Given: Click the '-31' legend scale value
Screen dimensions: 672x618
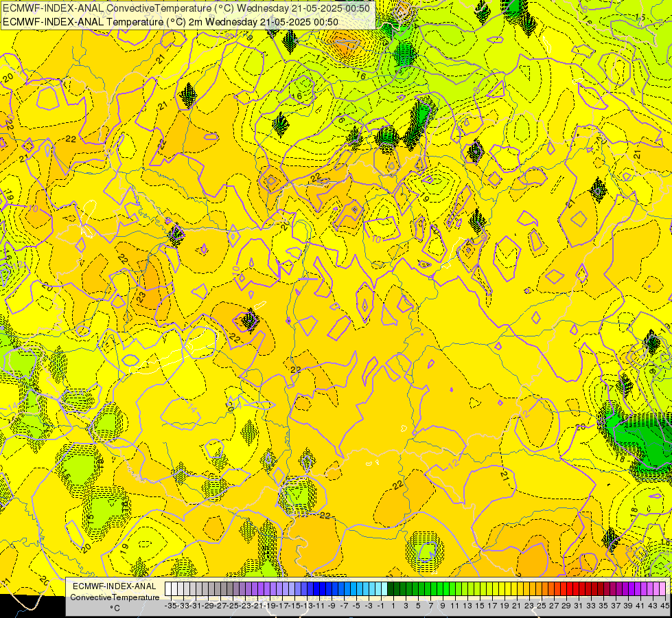Looking at the screenshot, I should tap(196, 606).
